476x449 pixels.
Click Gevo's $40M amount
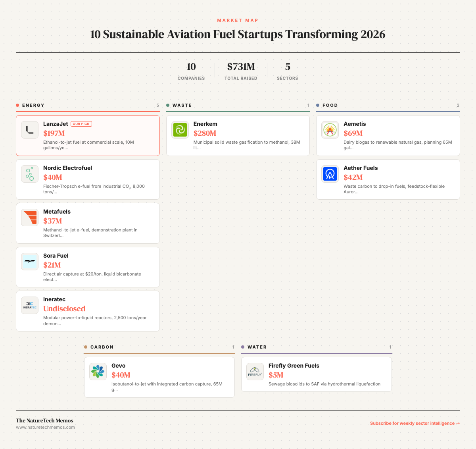point(121,375)
